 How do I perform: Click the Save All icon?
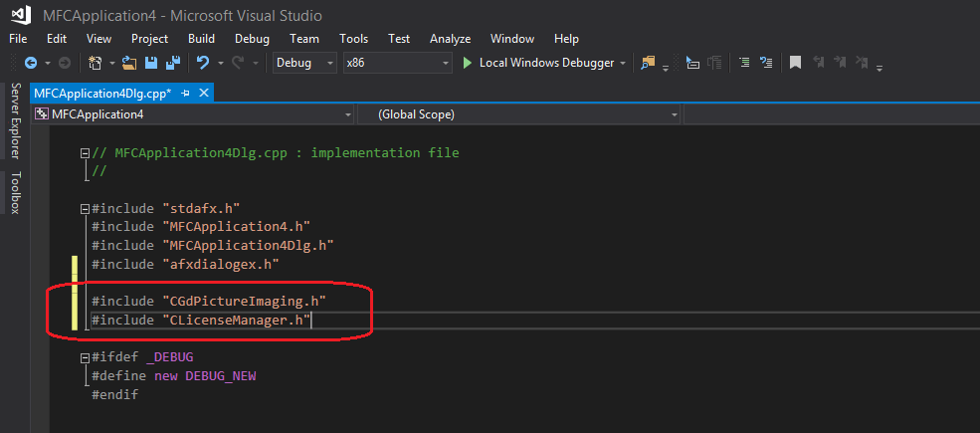click(x=172, y=63)
